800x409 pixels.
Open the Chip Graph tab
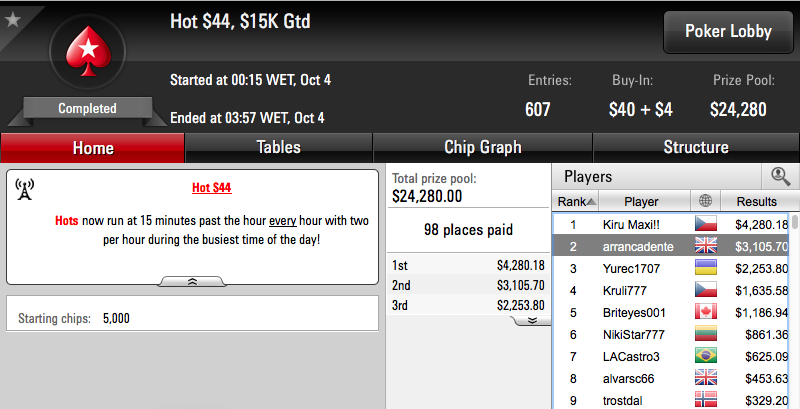click(x=483, y=147)
